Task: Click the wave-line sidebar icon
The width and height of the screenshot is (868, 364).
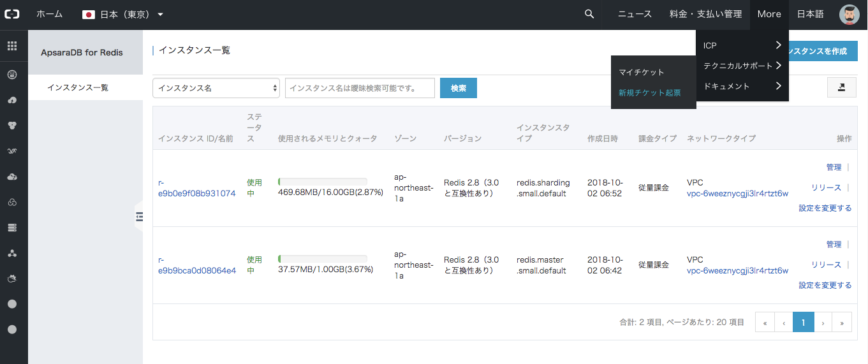Action: 12,151
